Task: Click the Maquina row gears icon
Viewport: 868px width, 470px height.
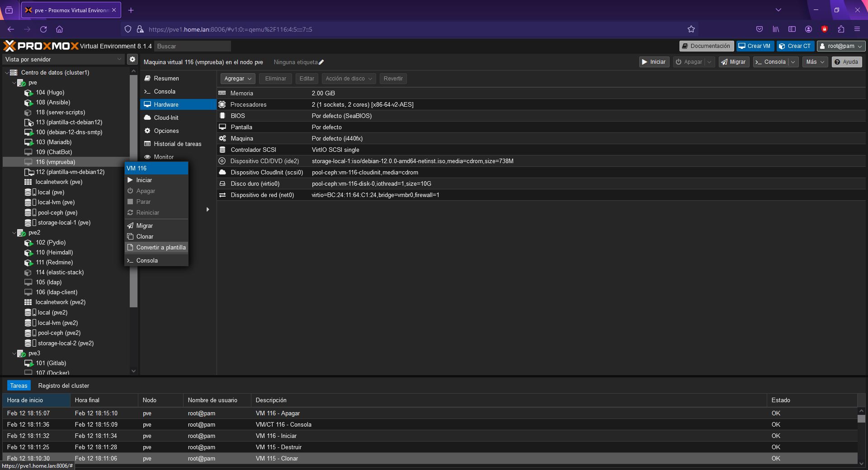Action: pyautogui.click(x=222, y=138)
